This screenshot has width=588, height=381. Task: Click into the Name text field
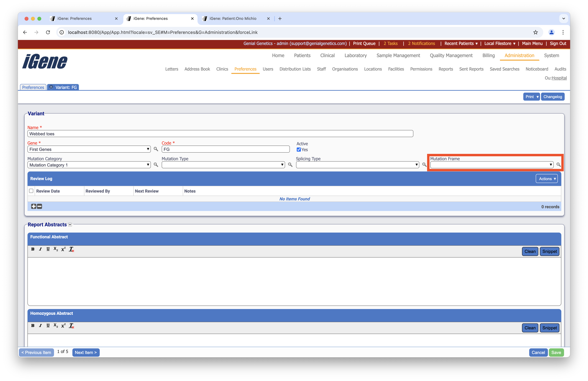(220, 134)
